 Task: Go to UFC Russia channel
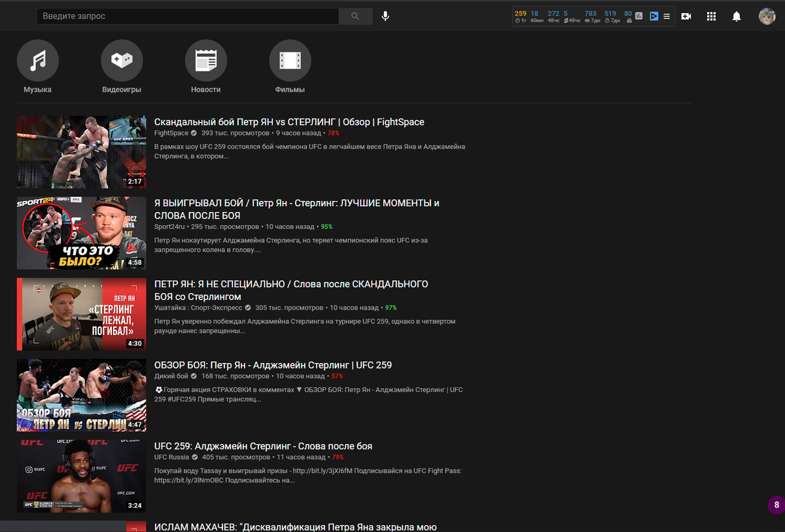pos(171,457)
